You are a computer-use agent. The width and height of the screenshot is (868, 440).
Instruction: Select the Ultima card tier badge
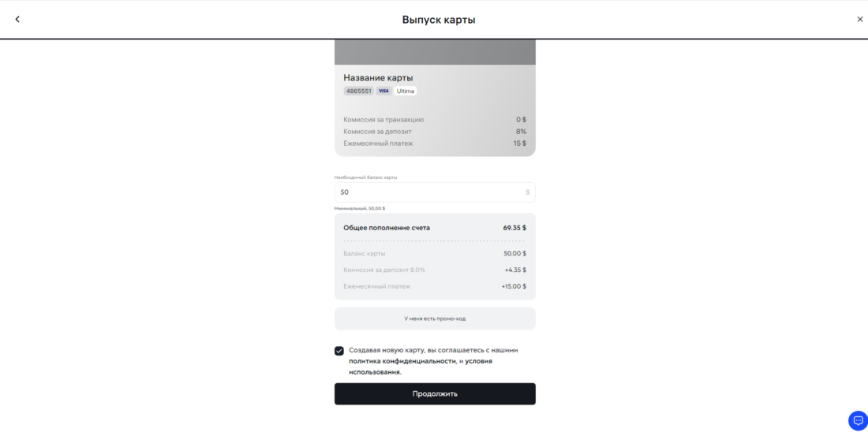pos(406,91)
